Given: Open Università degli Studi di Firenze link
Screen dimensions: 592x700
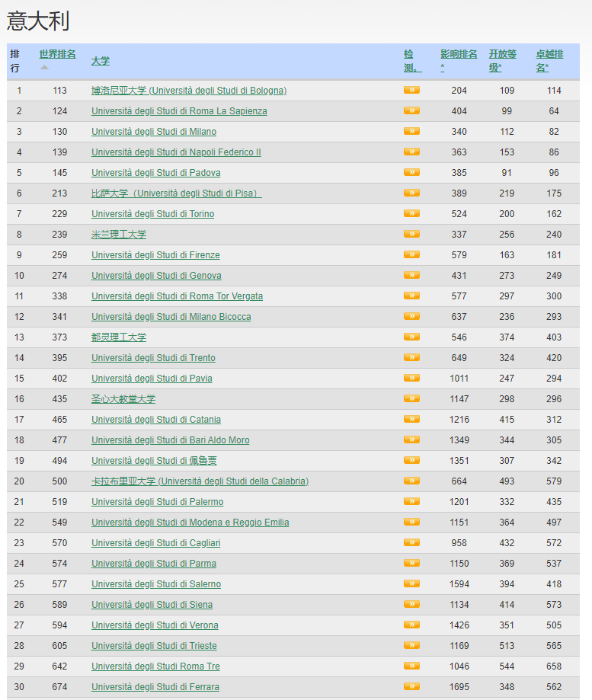Looking at the screenshot, I should 155,255.
